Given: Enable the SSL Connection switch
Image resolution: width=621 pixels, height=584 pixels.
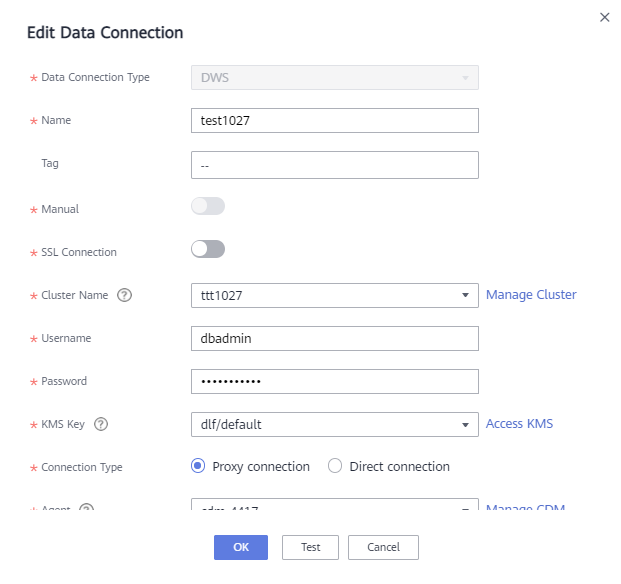Looking at the screenshot, I should tap(208, 249).
